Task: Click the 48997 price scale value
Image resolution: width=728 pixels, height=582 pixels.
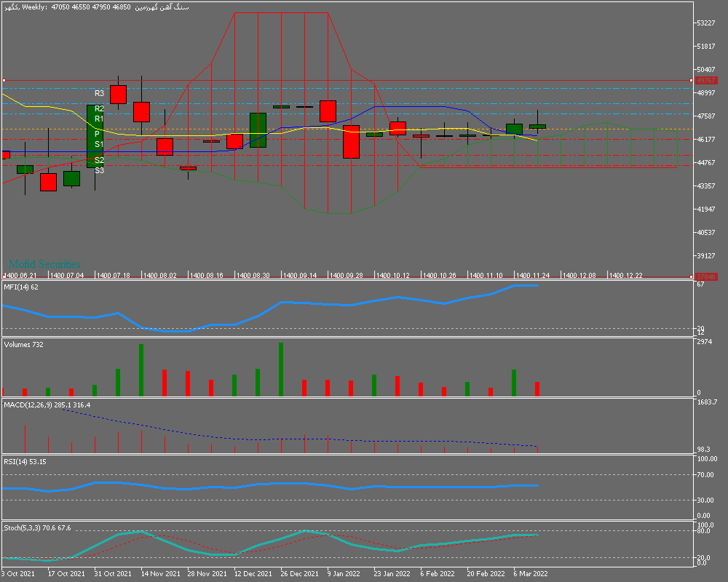Action: tap(706, 93)
